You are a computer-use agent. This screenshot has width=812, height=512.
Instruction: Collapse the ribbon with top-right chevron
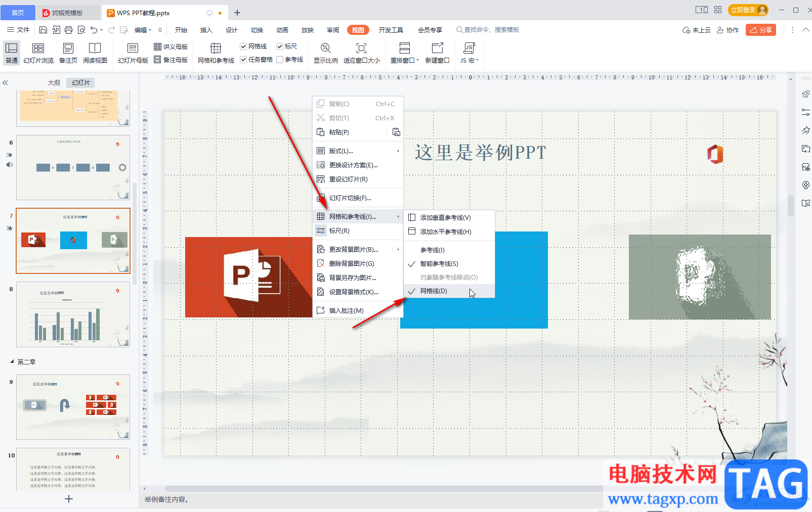click(805, 30)
